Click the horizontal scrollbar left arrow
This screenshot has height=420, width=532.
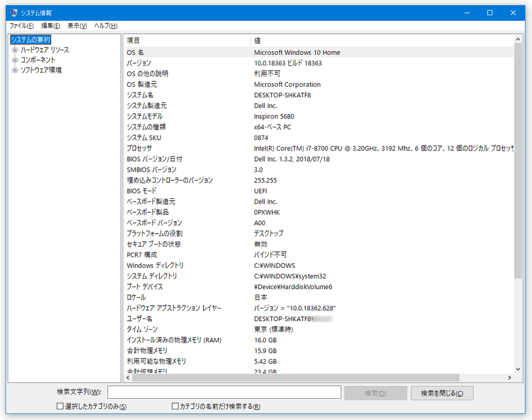(128, 378)
